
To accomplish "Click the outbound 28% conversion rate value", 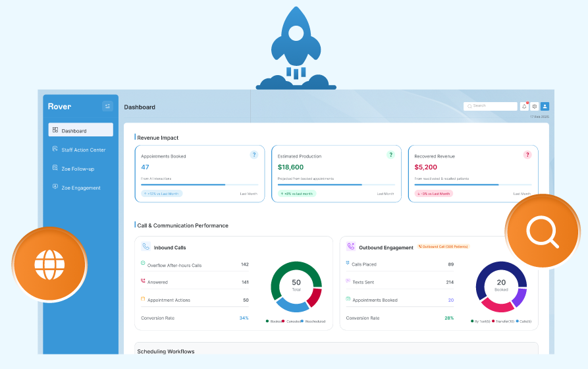I will coord(449,318).
